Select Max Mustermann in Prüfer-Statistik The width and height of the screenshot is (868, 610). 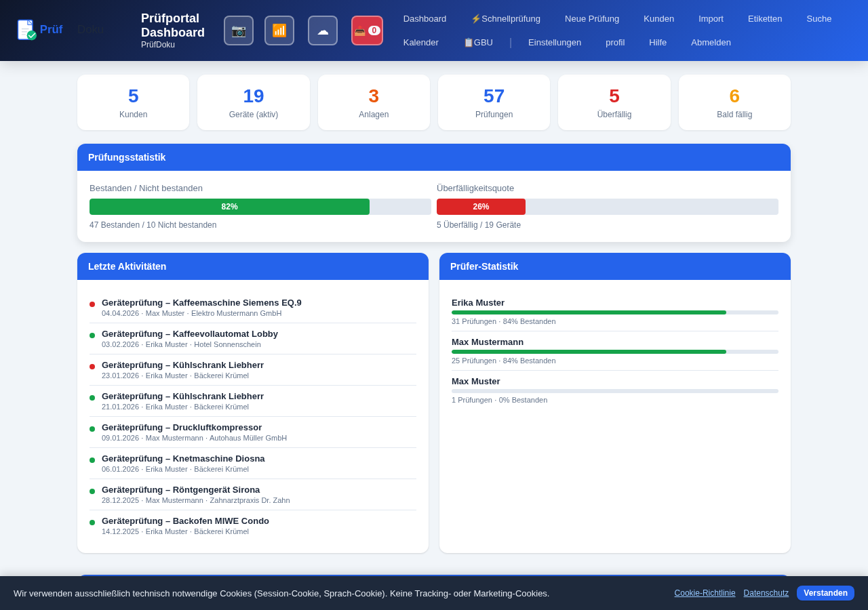point(488,342)
